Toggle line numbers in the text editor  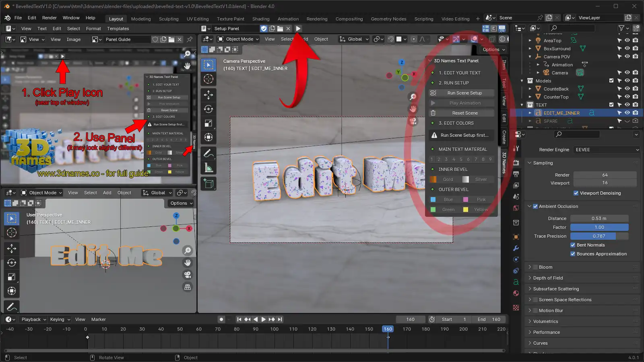(x=486, y=29)
